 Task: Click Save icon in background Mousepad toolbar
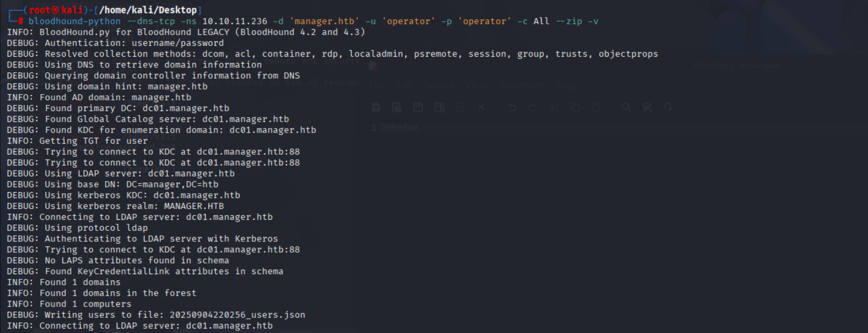tap(418, 108)
